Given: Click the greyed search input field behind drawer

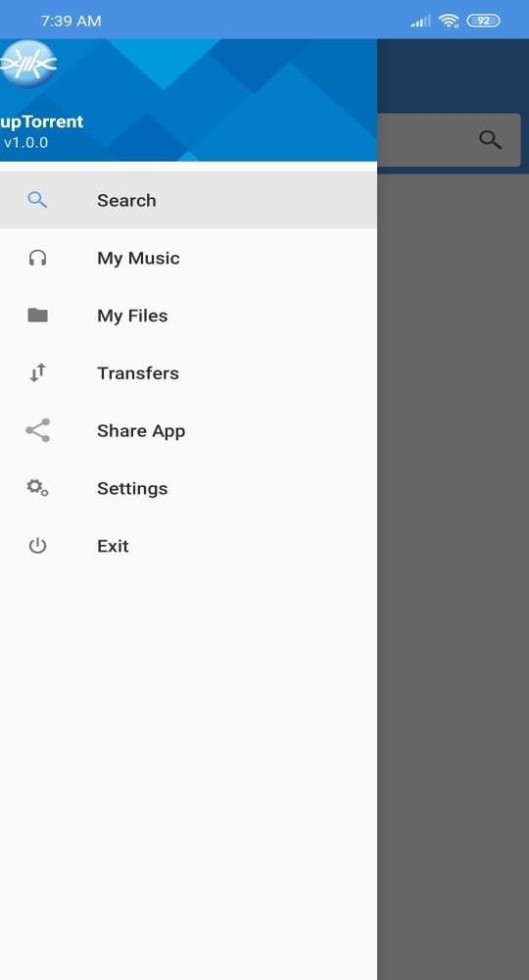Looking at the screenshot, I should (x=449, y=139).
